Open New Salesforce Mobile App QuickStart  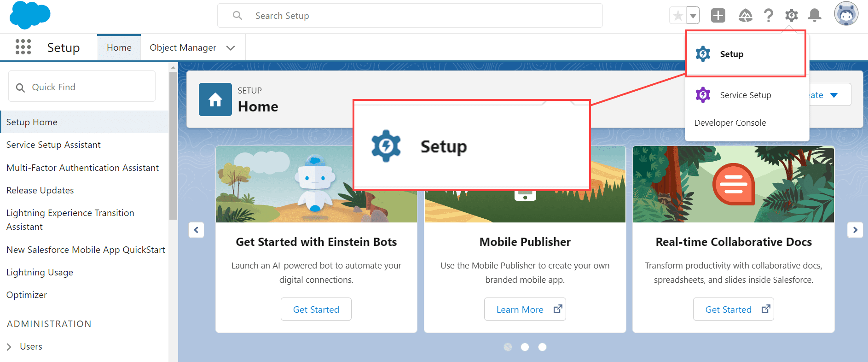coord(86,250)
